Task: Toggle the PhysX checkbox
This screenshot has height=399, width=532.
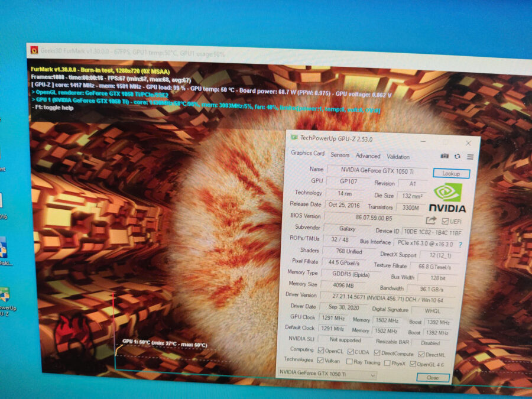Action: (x=387, y=363)
